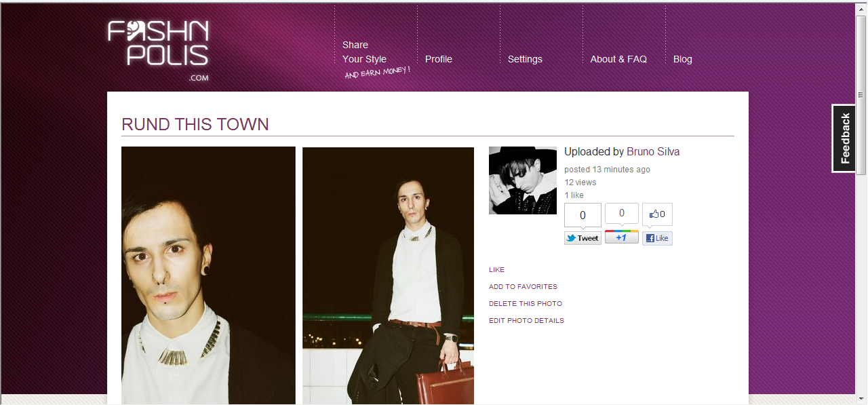Open Share Your Style menu
The height and width of the screenshot is (405, 868).
click(364, 52)
